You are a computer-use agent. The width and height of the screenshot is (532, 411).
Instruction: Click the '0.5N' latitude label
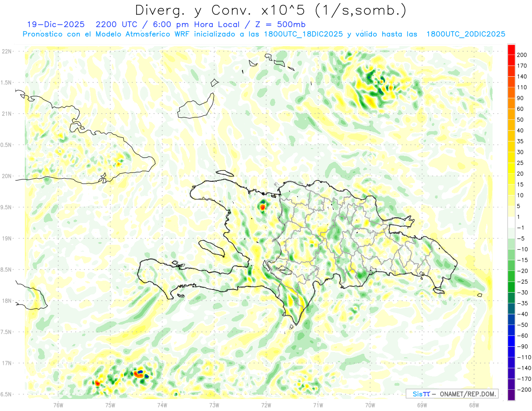[6, 145]
